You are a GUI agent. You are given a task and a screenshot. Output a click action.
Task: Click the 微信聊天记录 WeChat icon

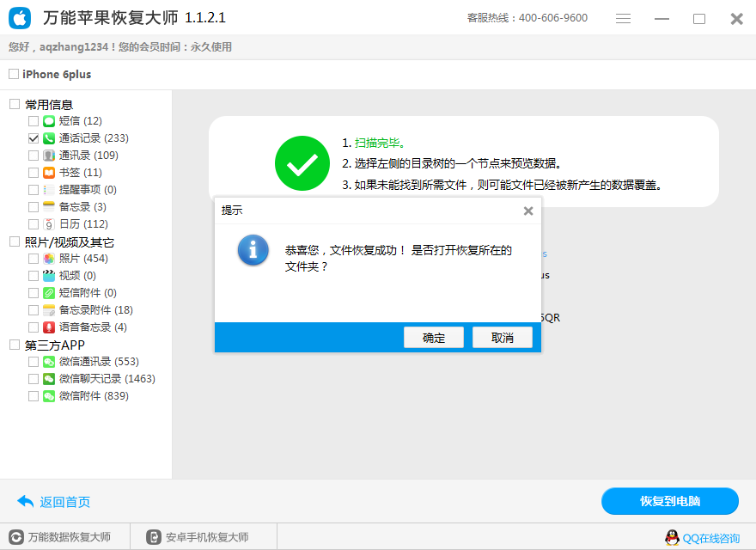click(47, 378)
